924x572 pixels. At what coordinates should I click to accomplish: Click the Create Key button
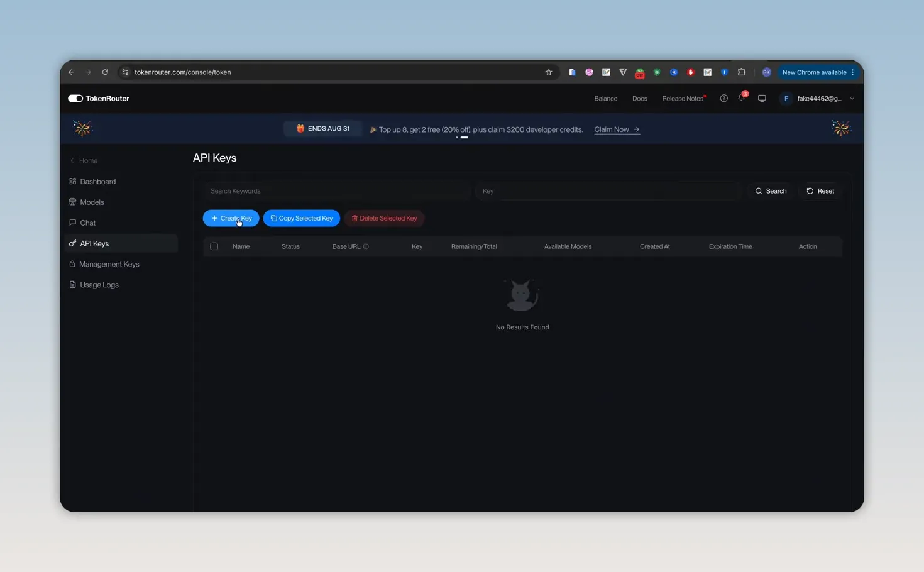[231, 218]
